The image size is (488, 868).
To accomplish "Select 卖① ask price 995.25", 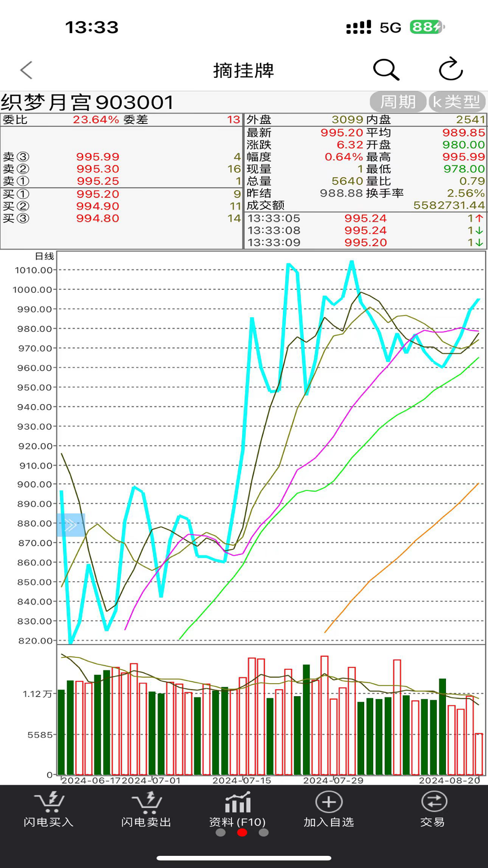I will [98, 181].
